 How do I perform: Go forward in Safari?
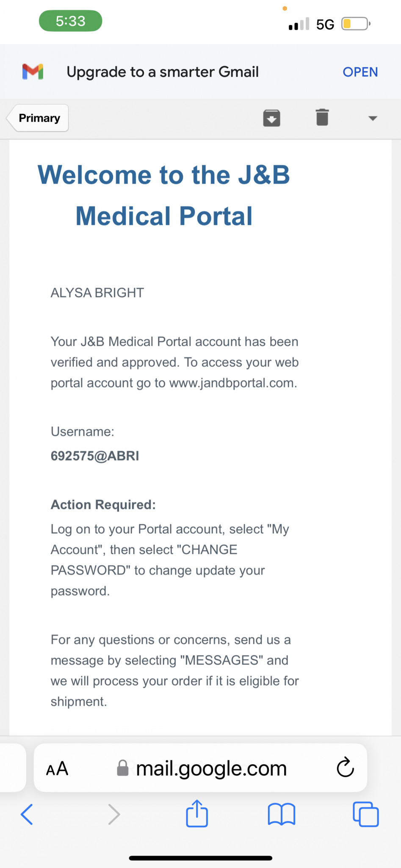[x=114, y=814]
